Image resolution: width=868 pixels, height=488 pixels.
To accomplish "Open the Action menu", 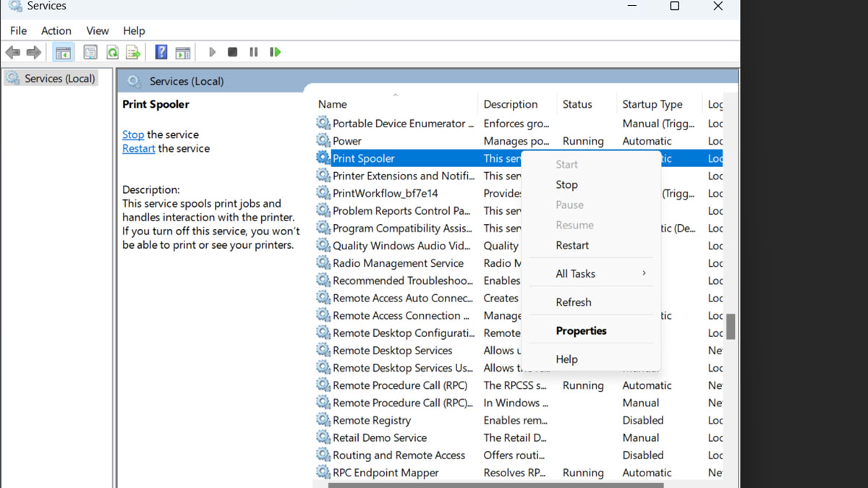I will pyautogui.click(x=56, y=30).
